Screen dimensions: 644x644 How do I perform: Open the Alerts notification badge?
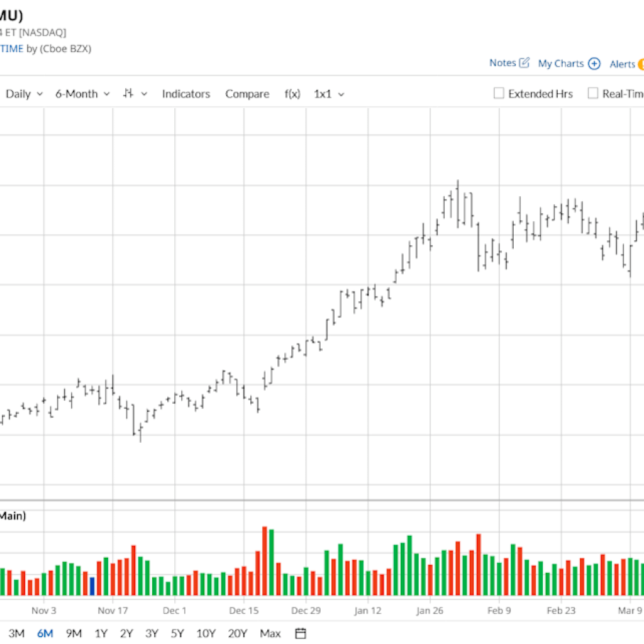click(x=641, y=64)
